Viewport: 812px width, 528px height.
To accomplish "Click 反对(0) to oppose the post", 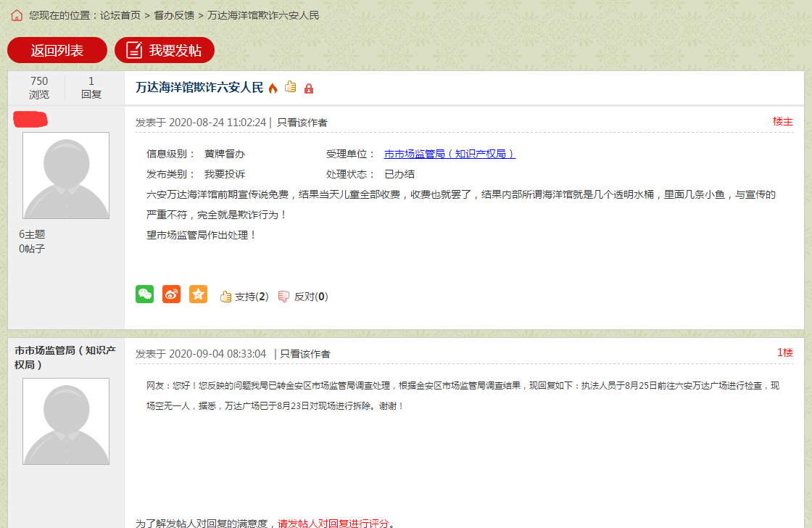I will [304, 297].
